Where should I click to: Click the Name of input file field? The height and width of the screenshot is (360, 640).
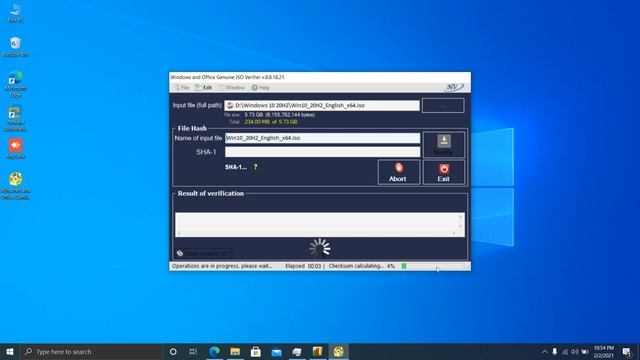coord(322,138)
